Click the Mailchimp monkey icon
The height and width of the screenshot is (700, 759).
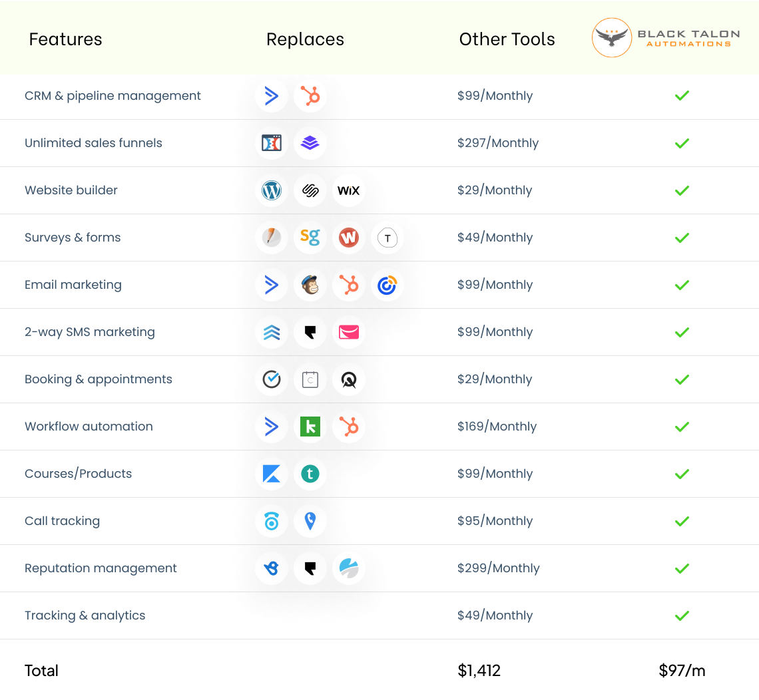coord(310,285)
